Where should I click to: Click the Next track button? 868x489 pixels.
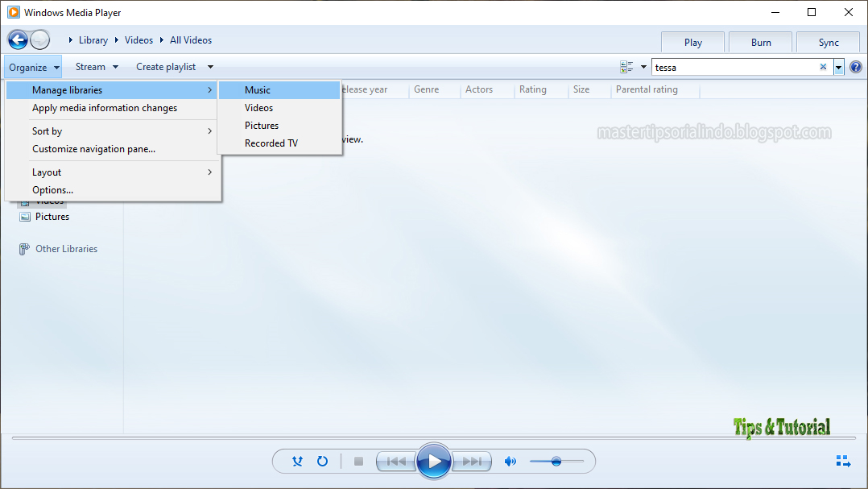[472, 461]
